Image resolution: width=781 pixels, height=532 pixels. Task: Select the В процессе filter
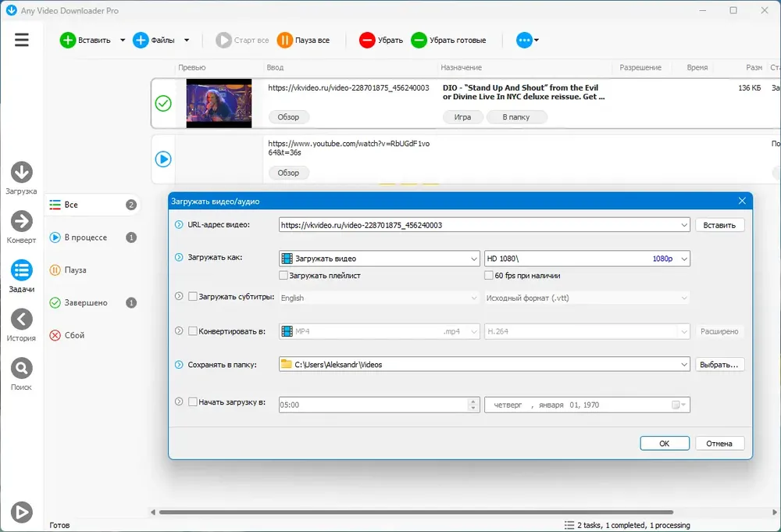[93, 237]
